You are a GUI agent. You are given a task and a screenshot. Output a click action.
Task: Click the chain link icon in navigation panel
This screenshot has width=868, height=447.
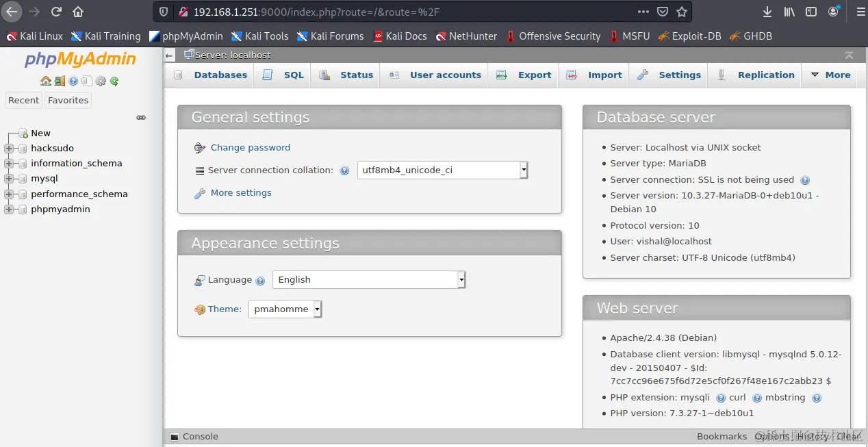(141, 118)
